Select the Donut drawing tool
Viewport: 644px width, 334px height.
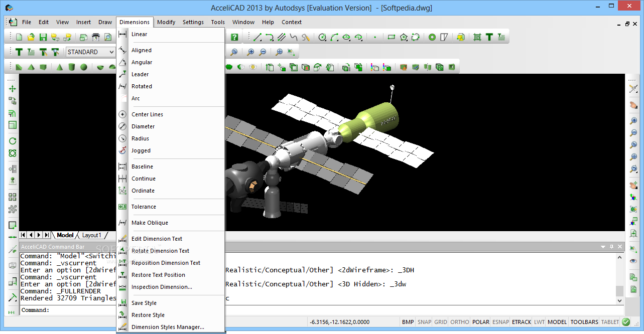[x=432, y=37]
